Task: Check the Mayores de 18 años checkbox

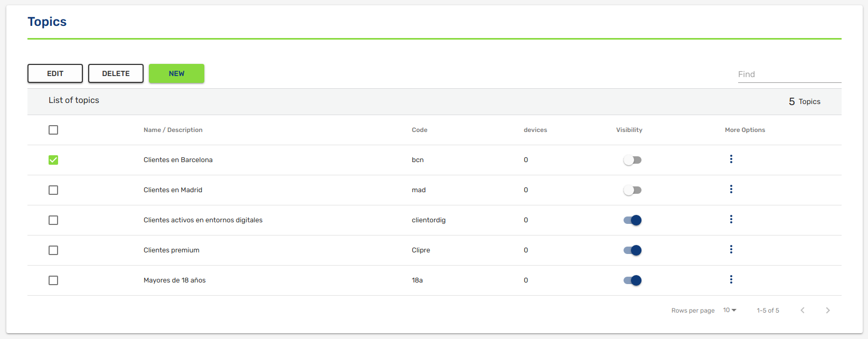Action: click(x=53, y=280)
